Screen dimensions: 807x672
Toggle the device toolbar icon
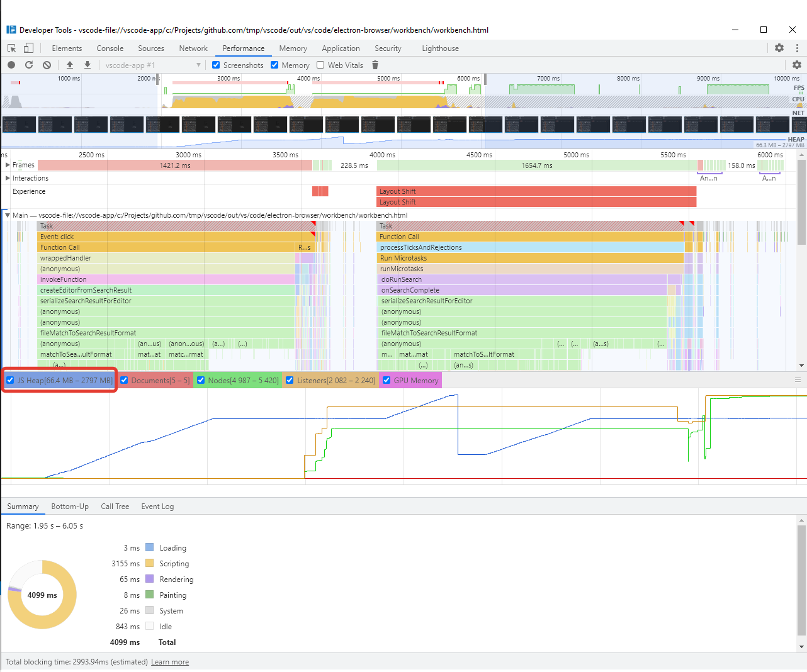[x=28, y=48]
